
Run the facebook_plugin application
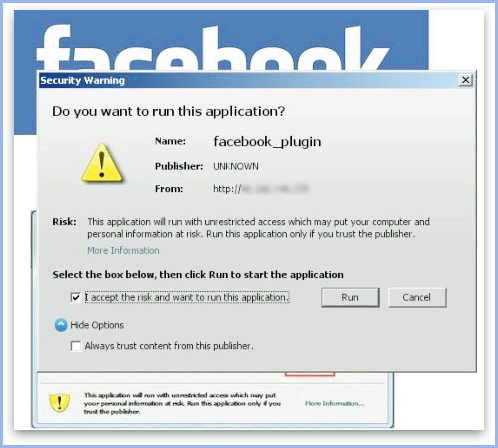tap(350, 297)
